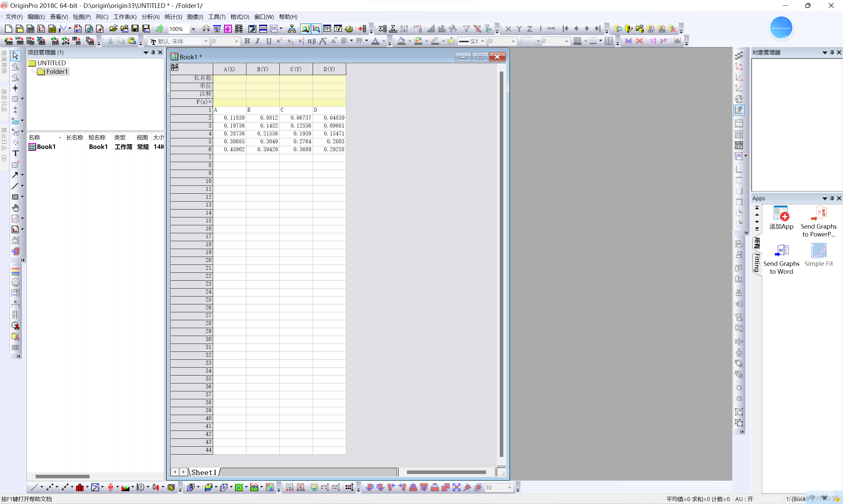Open the font name dropdown 默认: 宋体
This screenshot has height=504, width=843.
[206, 42]
